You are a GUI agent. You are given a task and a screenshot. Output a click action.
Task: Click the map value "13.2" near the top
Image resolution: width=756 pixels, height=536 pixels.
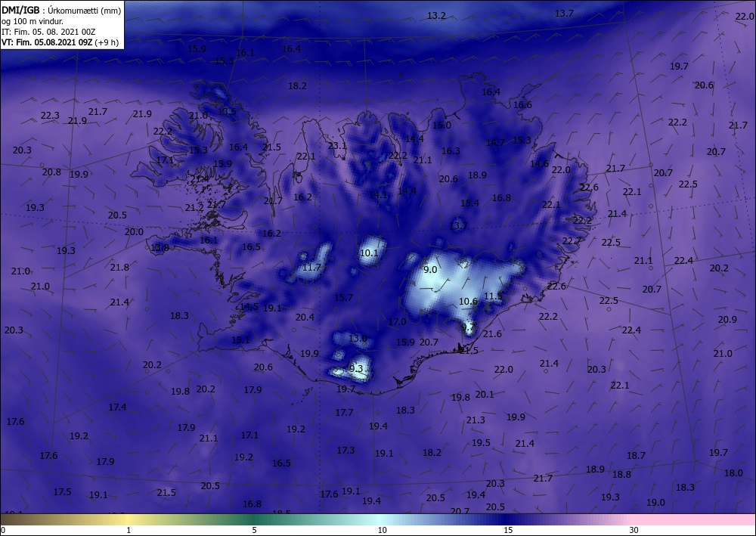click(436, 16)
